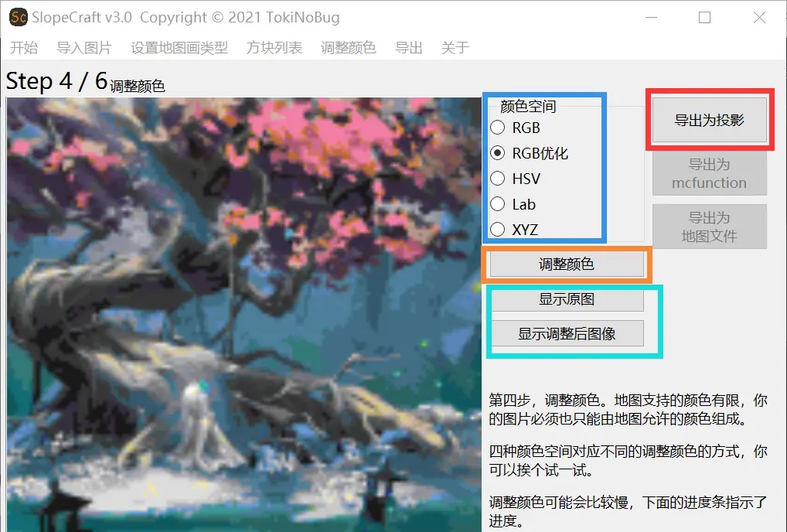The width and height of the screenshot is (787, 532).
Task: Click the 'Step 4 / 6' heading text
Action: tap(56, 81)
